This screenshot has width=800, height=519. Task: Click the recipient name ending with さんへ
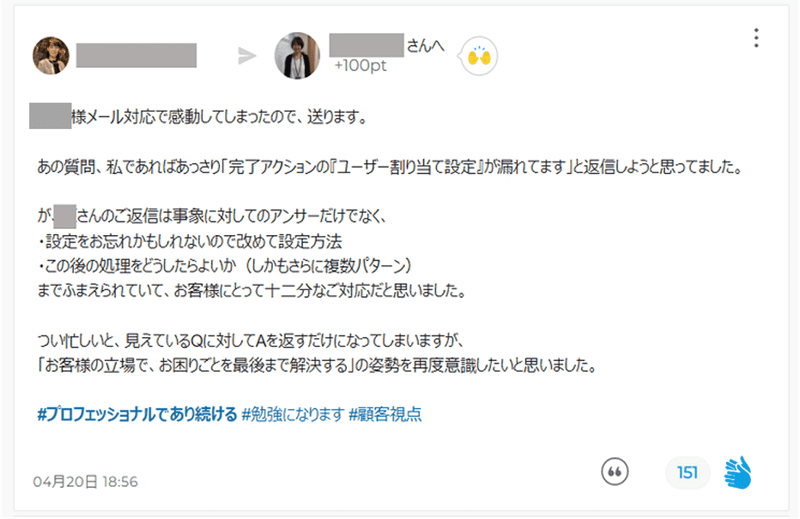[x=387, y=45]
